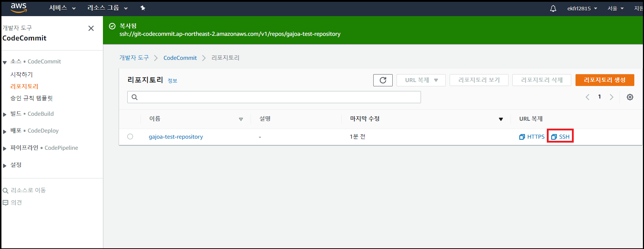Focus the repository search field

pos(274,97)
